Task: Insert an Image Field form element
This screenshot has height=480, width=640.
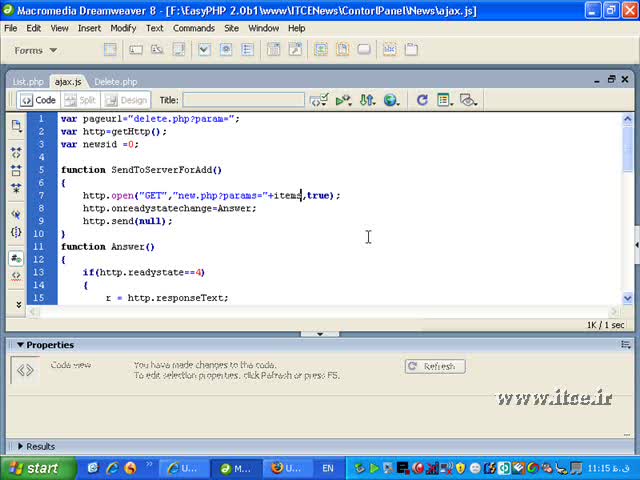Action: 321,50
